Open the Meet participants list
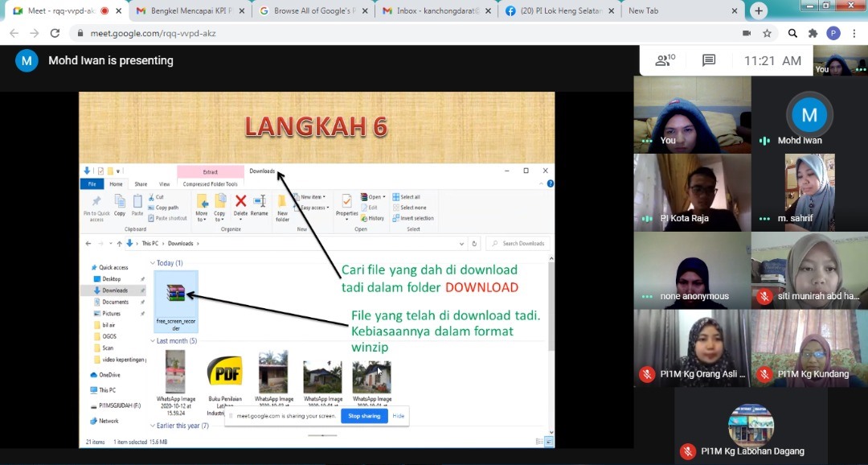The height and width of the screenshot is (465, 868). tap(665, 60)
